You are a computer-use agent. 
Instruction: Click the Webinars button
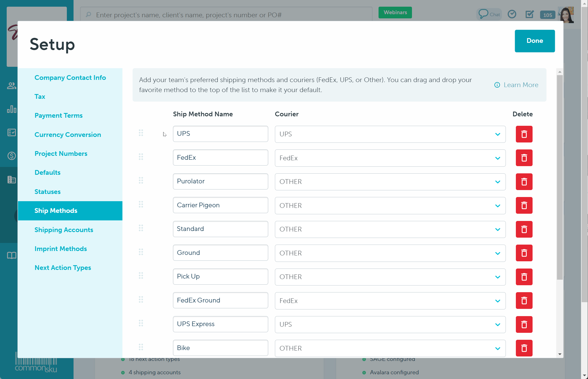[x=395, y=13]
